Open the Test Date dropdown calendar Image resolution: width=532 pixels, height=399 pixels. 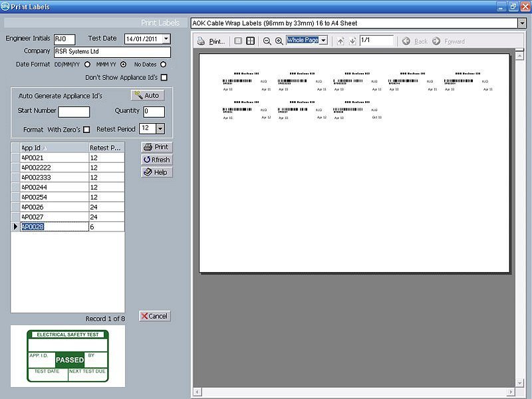point(166,39)
